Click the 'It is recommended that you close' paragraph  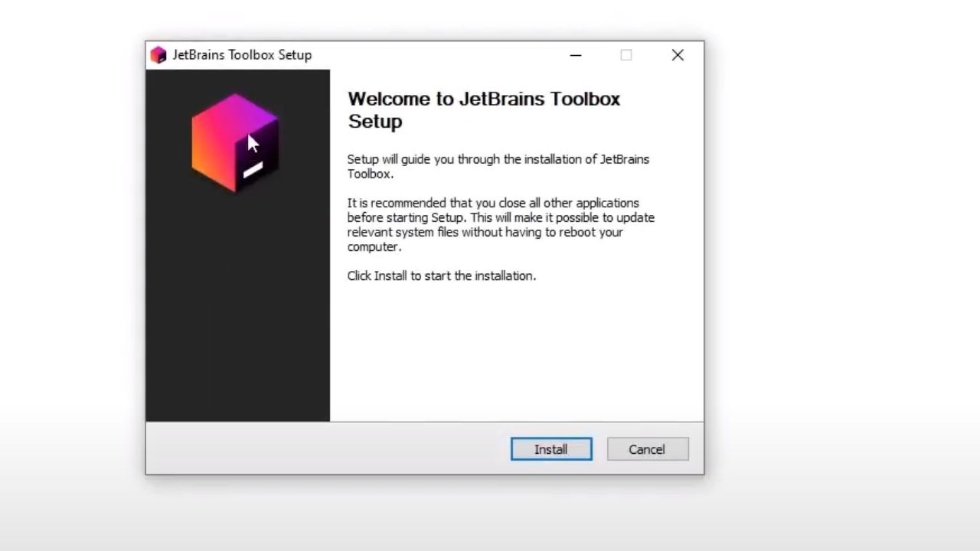tap(501, 225)
